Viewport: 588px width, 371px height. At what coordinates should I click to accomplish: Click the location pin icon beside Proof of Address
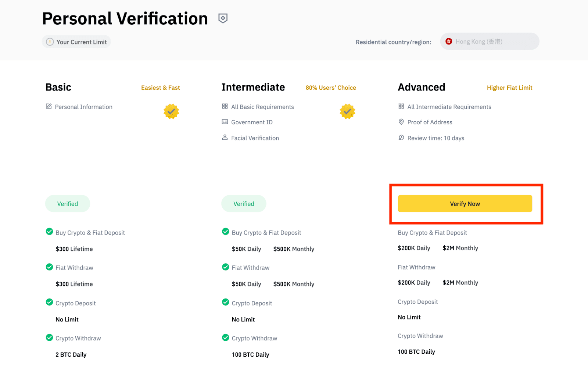[401, 122]
